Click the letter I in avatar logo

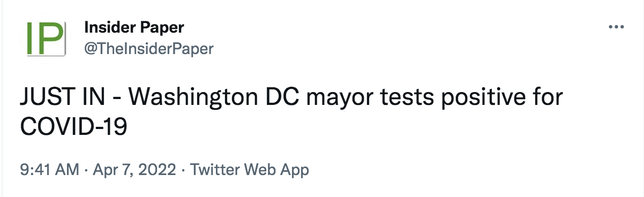click(31, 39)
